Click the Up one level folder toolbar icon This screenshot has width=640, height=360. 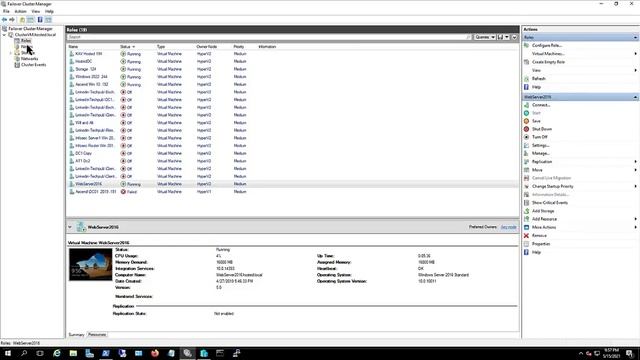(x=22, y=20)
